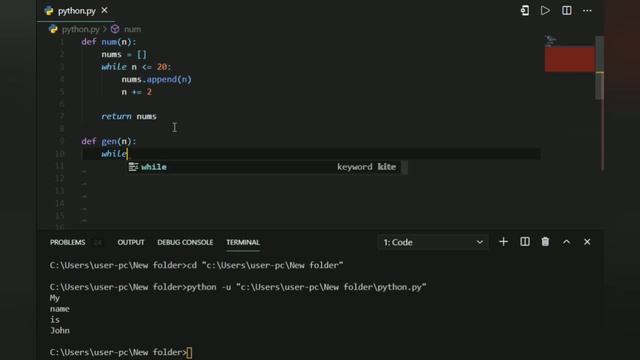Split the editor right

click(x=567, y=11)
